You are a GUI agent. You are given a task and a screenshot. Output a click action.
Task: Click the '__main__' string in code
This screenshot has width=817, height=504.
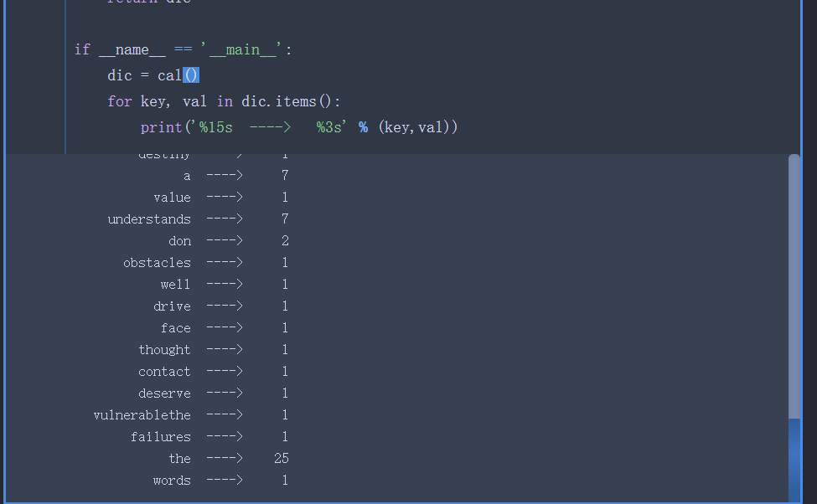tap(242, 49)
